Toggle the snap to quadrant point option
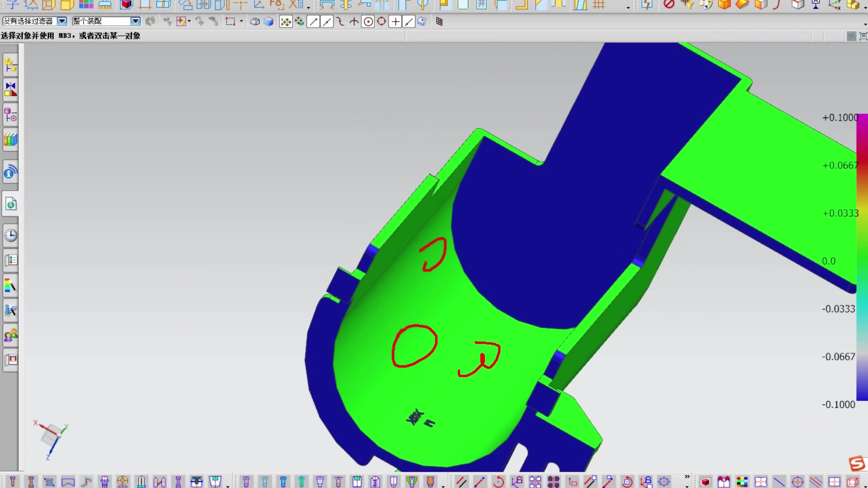Viewport: 868px width, 488px height. [382, 22]
